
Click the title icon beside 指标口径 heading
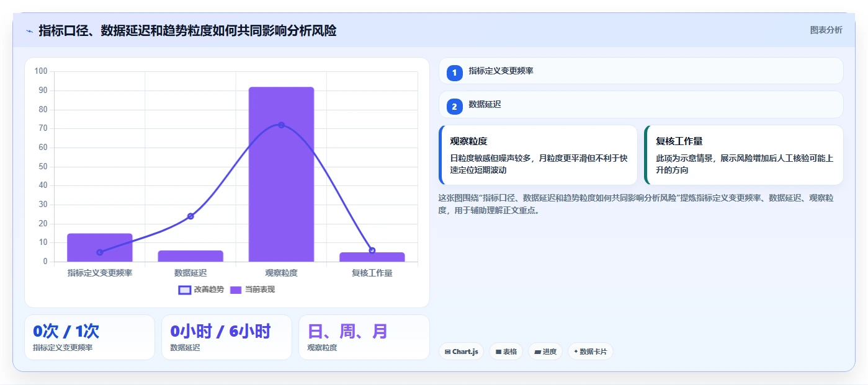point(29,30)
